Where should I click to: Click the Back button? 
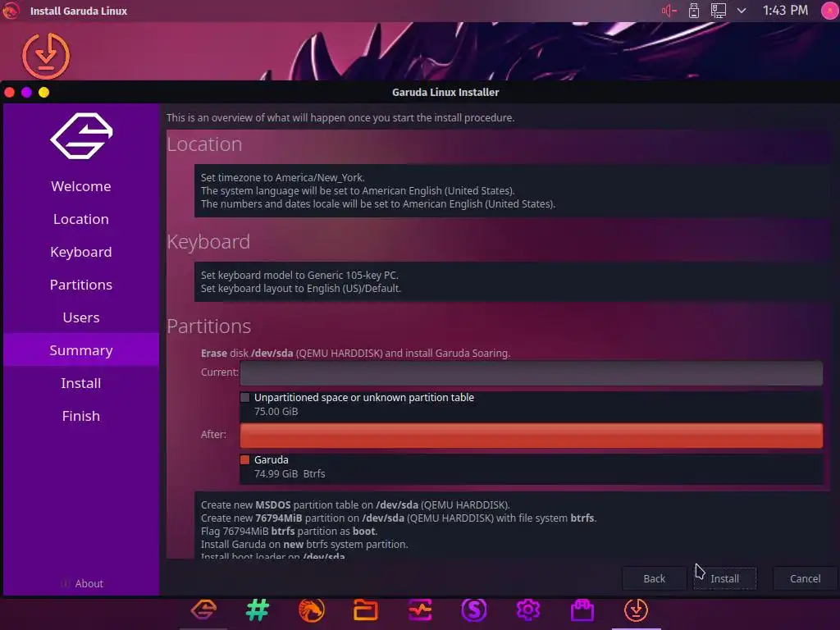pos(654,578)
